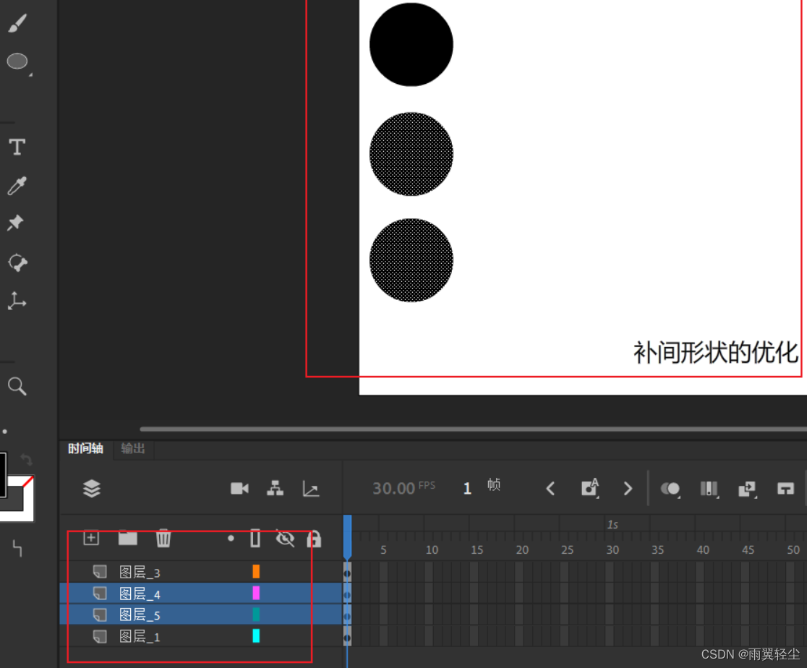This screenshot has height=668, width=812.
Task: Click the loop playback icon
Action: coord(747,488)
